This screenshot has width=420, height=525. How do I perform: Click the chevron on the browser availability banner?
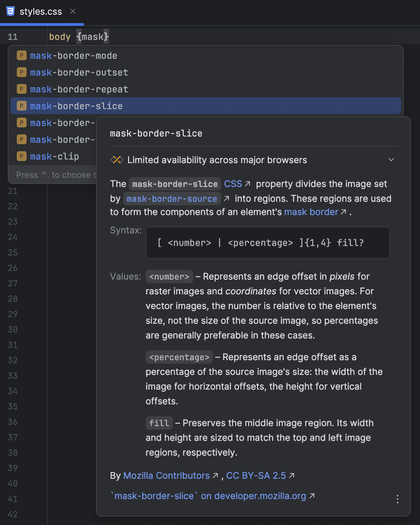tap(392, 160)
